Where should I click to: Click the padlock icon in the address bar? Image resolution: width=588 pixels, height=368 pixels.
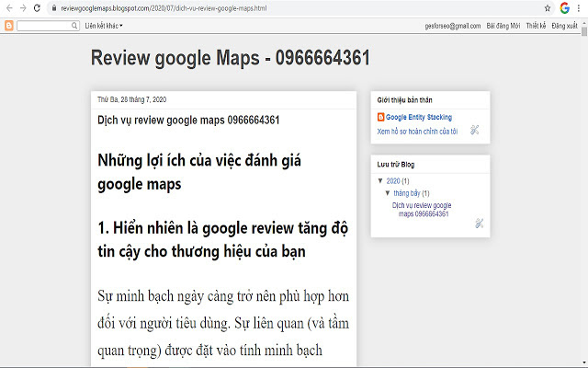tap(54, 8)
